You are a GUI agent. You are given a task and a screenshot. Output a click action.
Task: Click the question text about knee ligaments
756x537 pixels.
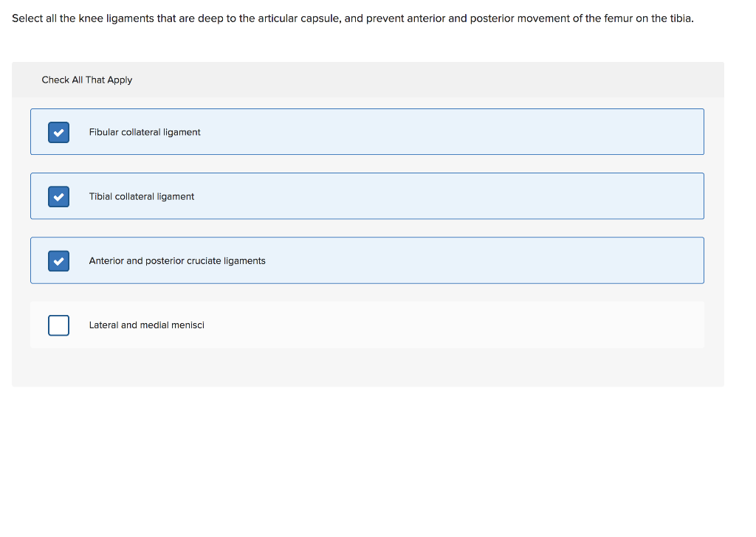352,18
